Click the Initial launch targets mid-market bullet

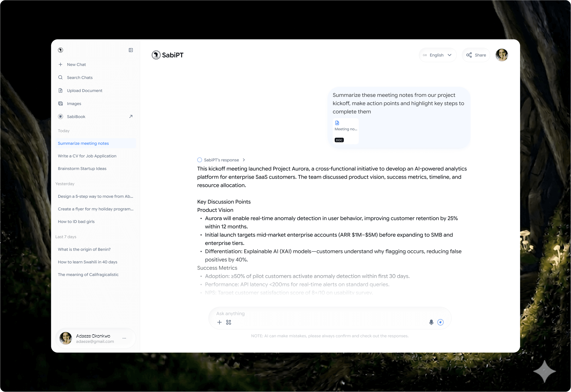[329, 239]
